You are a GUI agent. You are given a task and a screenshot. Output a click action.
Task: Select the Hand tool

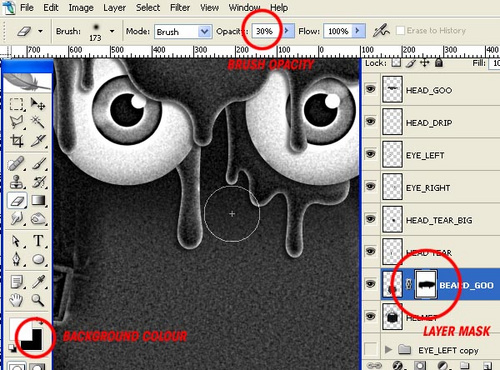(x=16, y=300)
